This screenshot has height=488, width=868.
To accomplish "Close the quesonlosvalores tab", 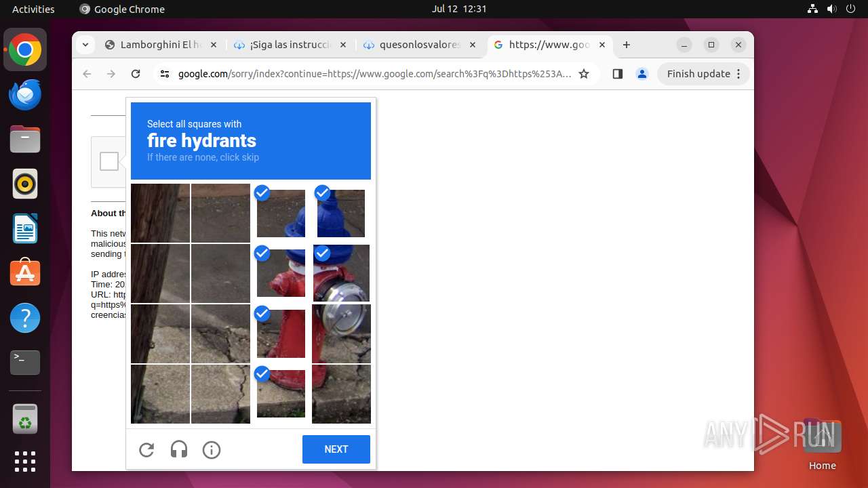I will (472, 45).
